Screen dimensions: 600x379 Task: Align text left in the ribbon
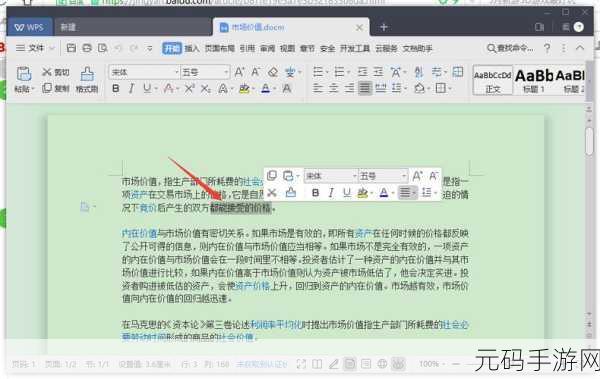(x=318, y=88)
